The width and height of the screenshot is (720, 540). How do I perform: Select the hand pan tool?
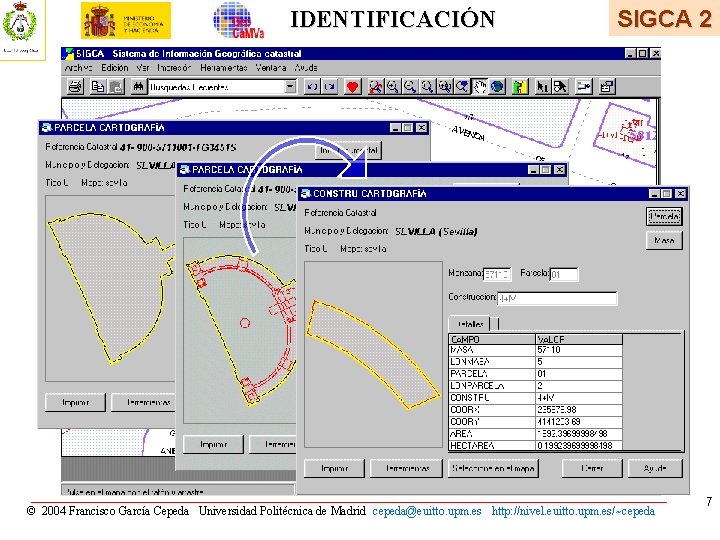point(479,86)
